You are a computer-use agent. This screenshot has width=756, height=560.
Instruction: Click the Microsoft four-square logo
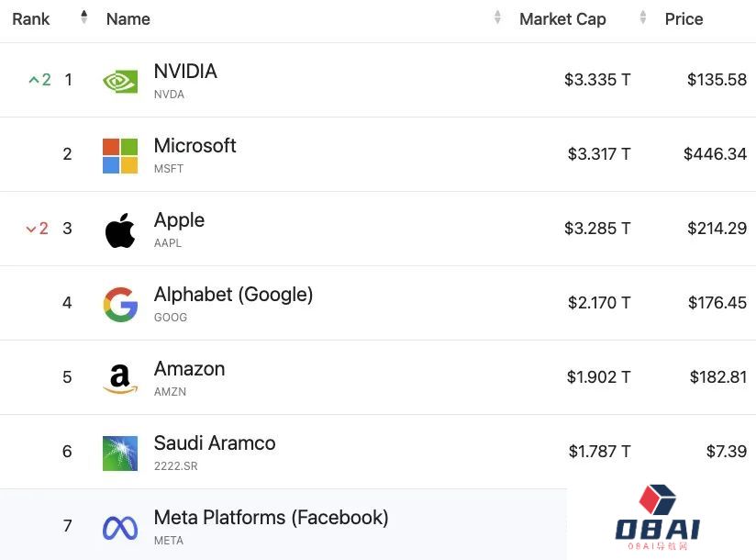click(120, 155)
